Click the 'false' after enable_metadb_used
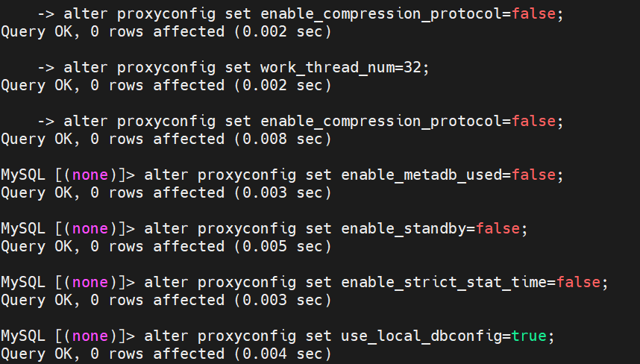Image resolution: width=640 pixels, height=364 pixels. (x=533, y=175)
